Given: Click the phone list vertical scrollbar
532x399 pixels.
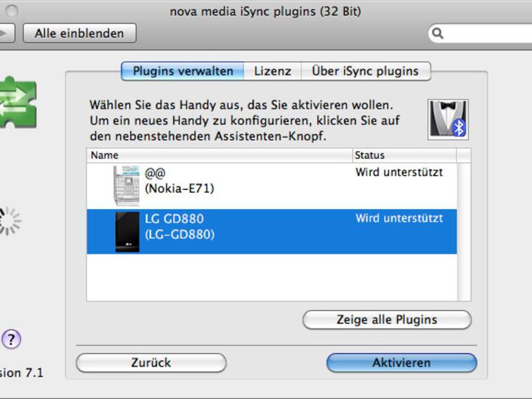Looking at the screenshot, I should pos(464,232).
